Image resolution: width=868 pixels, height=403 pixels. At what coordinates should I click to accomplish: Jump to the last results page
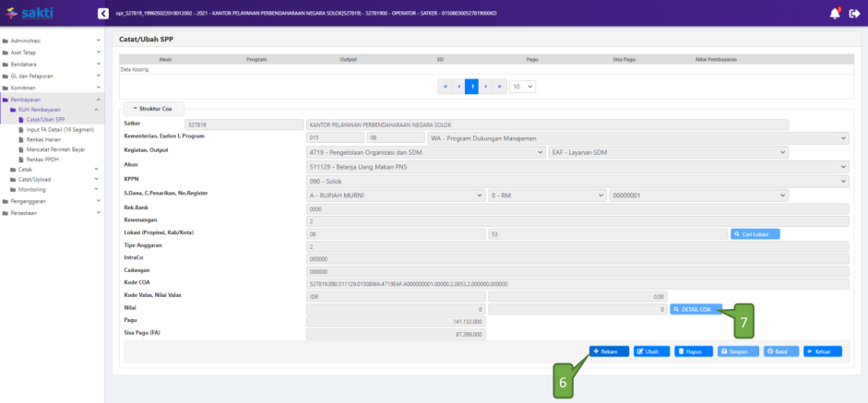(x=499, y=86)
